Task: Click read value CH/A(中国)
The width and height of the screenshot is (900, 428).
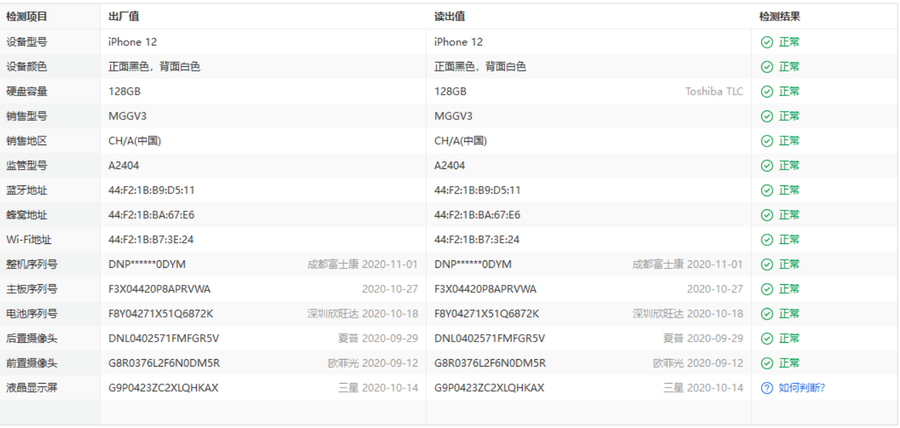Action: click(x=460, y=141)
